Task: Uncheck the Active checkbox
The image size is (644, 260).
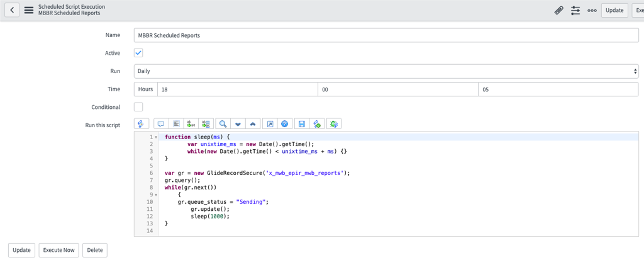Action: 138,53
